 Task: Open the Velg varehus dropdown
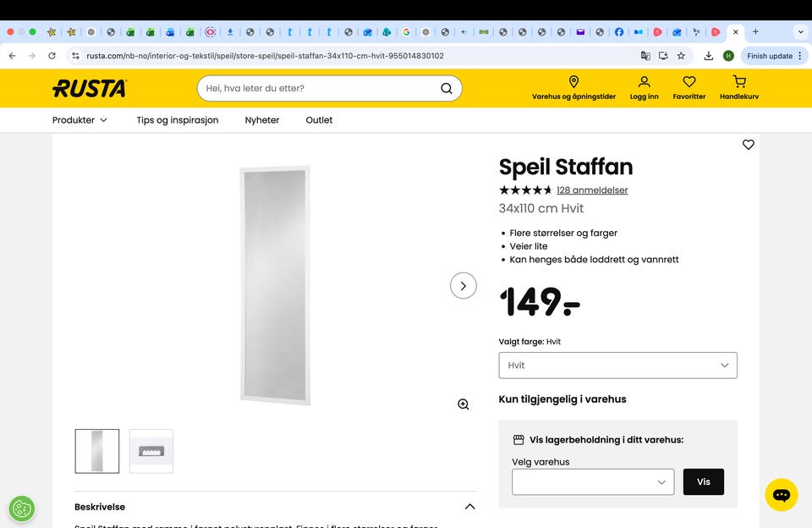tap(593, 481)
